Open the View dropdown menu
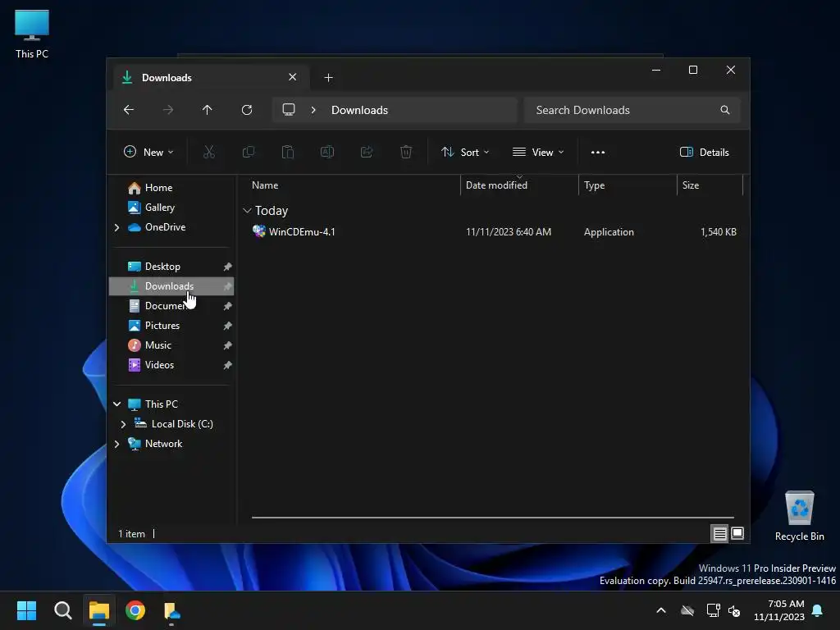This screenshot has width=840, height=630. tap(538, 152)
